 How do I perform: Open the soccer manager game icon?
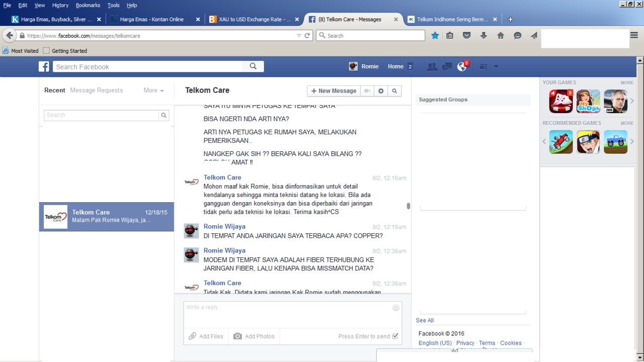coord(616,102)
